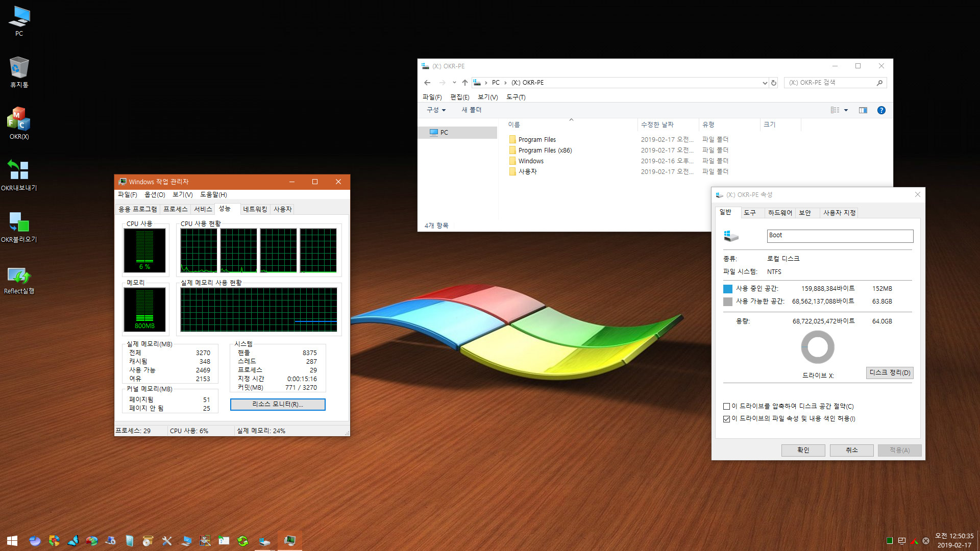Open the OKR내보내기 desktop shortcut
Screen dimensions: 980x551
pos(19,175)
